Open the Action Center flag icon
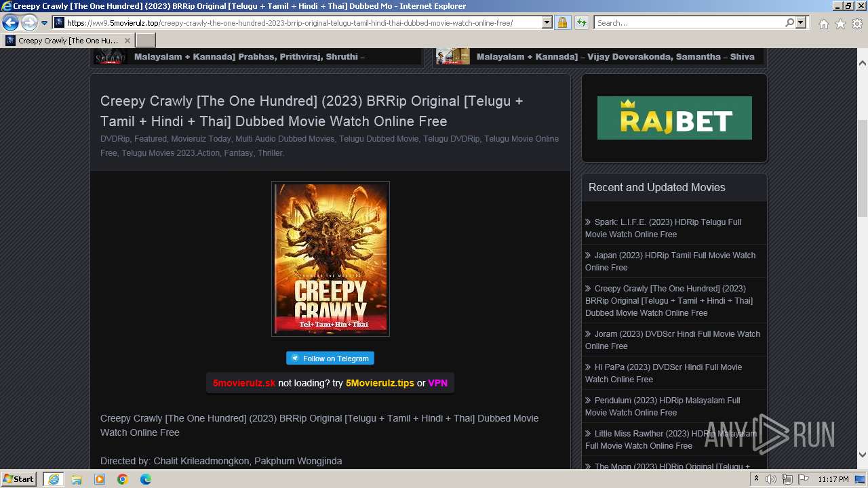 [802, 479]
